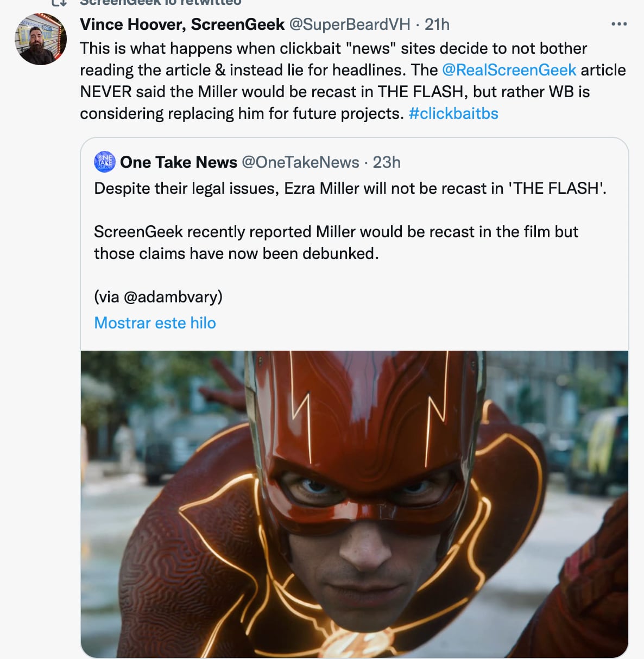Click the "Despite their legal issues" quoted line
This screenshot has height=659, width=644.
click(350, 188)
